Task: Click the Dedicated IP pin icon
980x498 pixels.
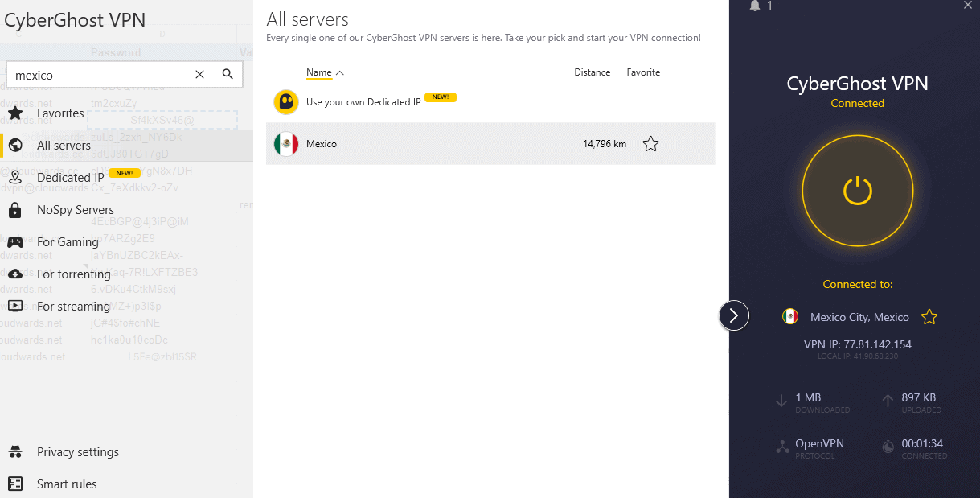Action: [14, 178]
